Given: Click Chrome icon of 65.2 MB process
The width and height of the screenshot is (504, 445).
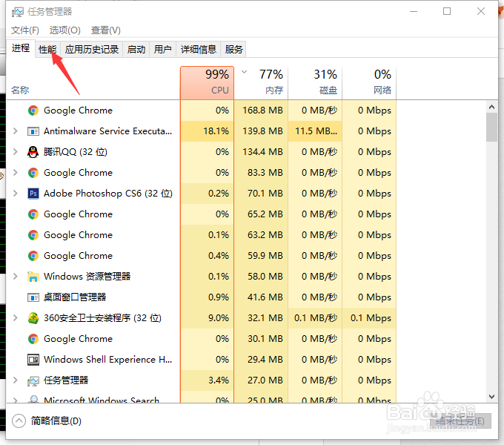Looking at the screenshot, I should coord(33,214).
